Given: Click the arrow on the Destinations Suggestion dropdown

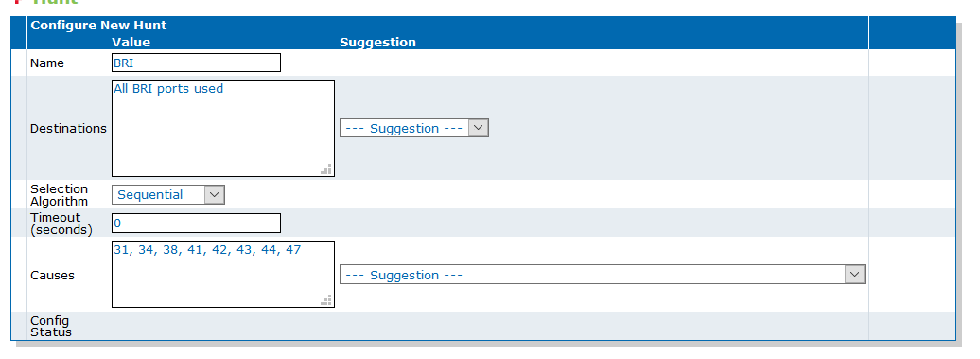Looking at the screenshot, I should (x=478, y=128).
